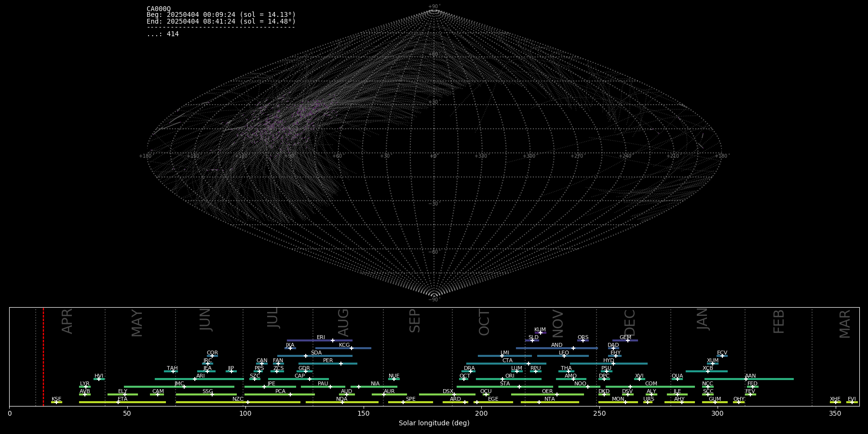
Task: Select the DRA shower label
Action: tap(469, 368)
